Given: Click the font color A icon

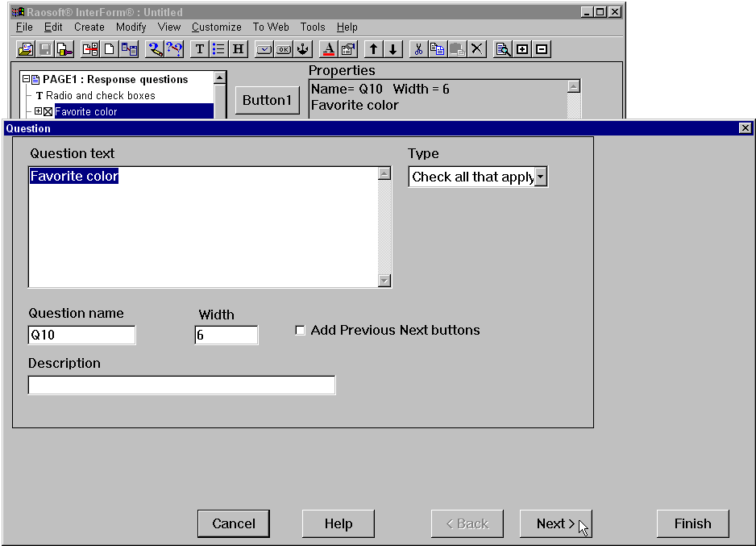Looking at the screenshot, I should [x=328, y=49].
